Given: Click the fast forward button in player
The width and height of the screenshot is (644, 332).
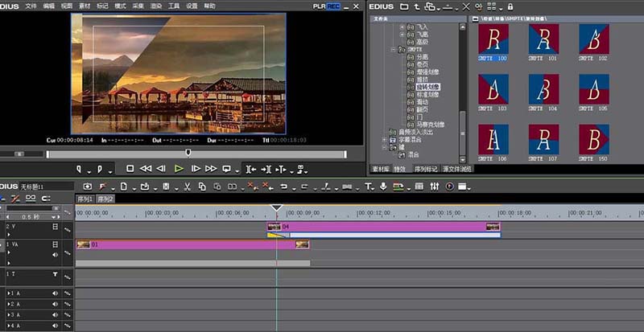Looking at the screenshot, I should pyautogui.click(x=211, y=169).
